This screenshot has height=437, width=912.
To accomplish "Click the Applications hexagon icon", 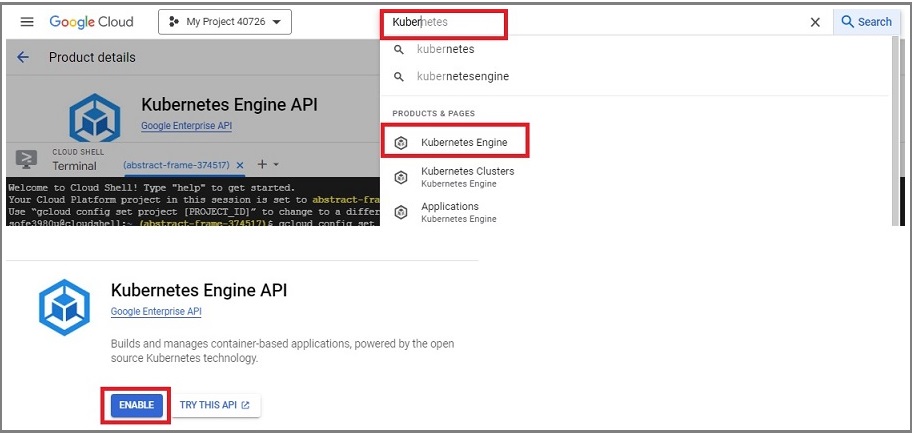I will point(401,212).
